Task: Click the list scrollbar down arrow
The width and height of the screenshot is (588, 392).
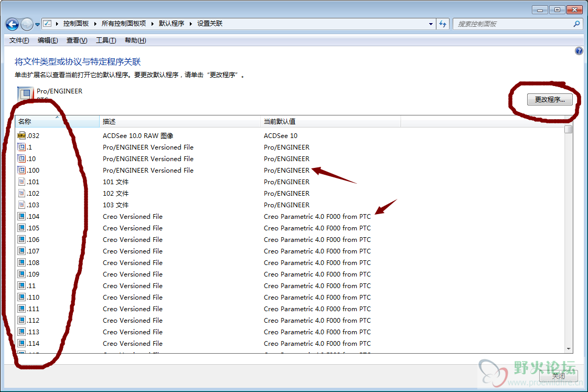Action: pos(569,349)
